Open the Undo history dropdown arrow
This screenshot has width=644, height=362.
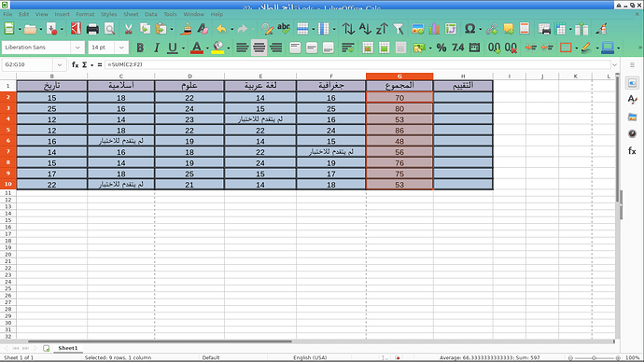click(232, 29)
